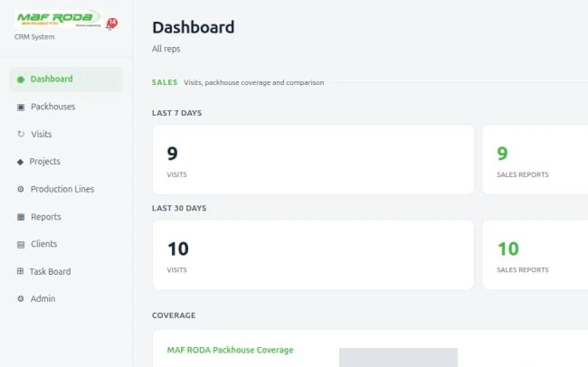Screen dimensions: 588x367
Task: Open the Dashboard menu item
Action: pyautogui.click(x=66, y=80)
